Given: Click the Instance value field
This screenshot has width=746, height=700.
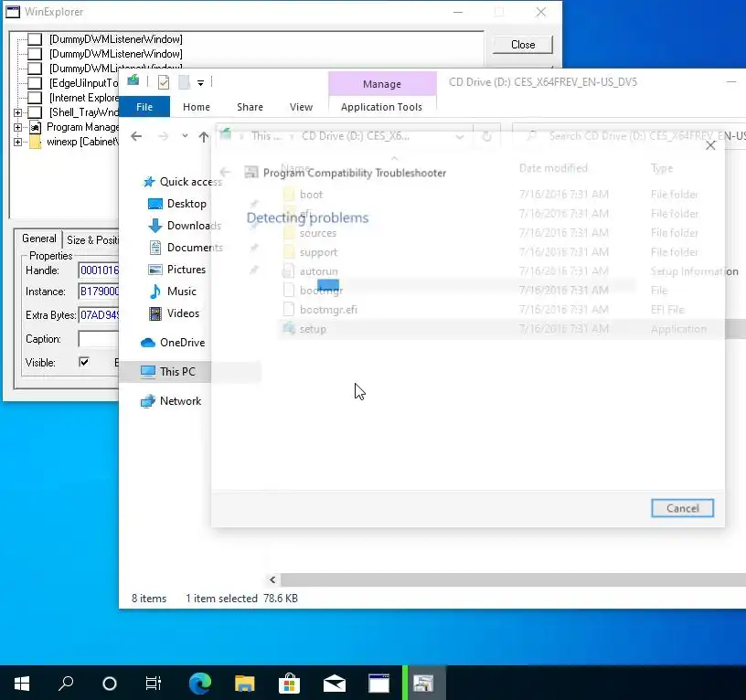Looking at the screenshot, I should click(x=99, y=291).
